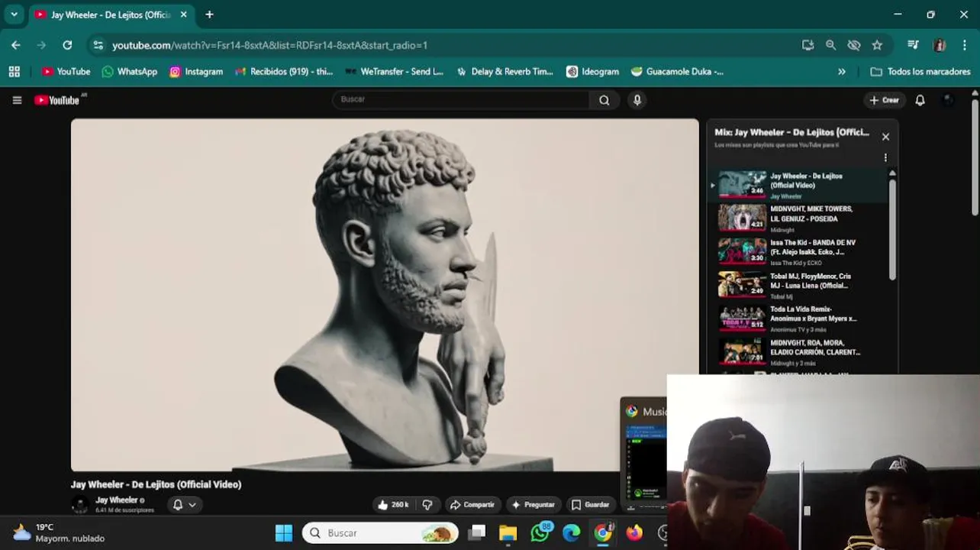Screen dimensions: 980x550
Task: Play Toda La Vida Remix from playlist
Action: click(798, 319)
